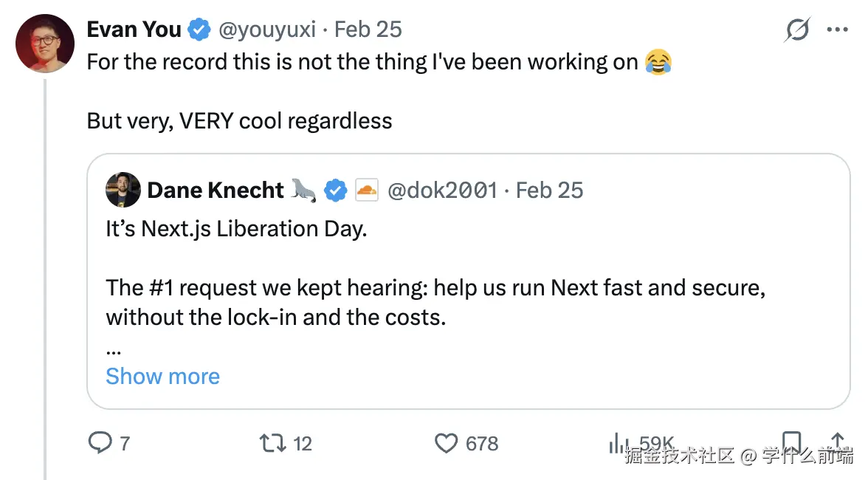Click Evan You's blue verified badge
Screen dimensions: 868x480
tap(199, 30)
